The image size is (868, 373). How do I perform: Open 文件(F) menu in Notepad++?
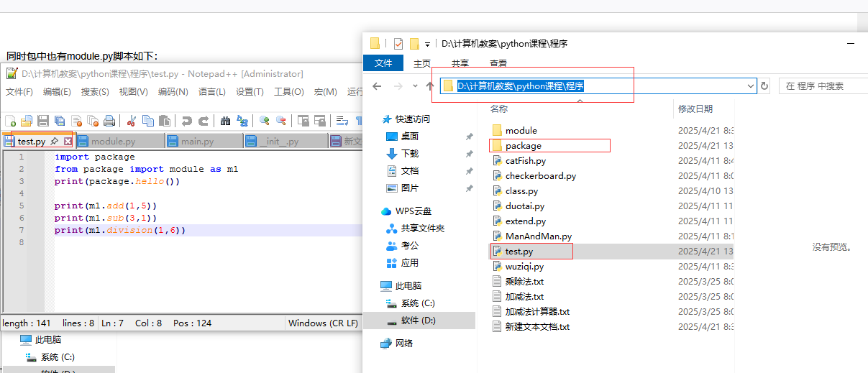click(x=19, y=92)
